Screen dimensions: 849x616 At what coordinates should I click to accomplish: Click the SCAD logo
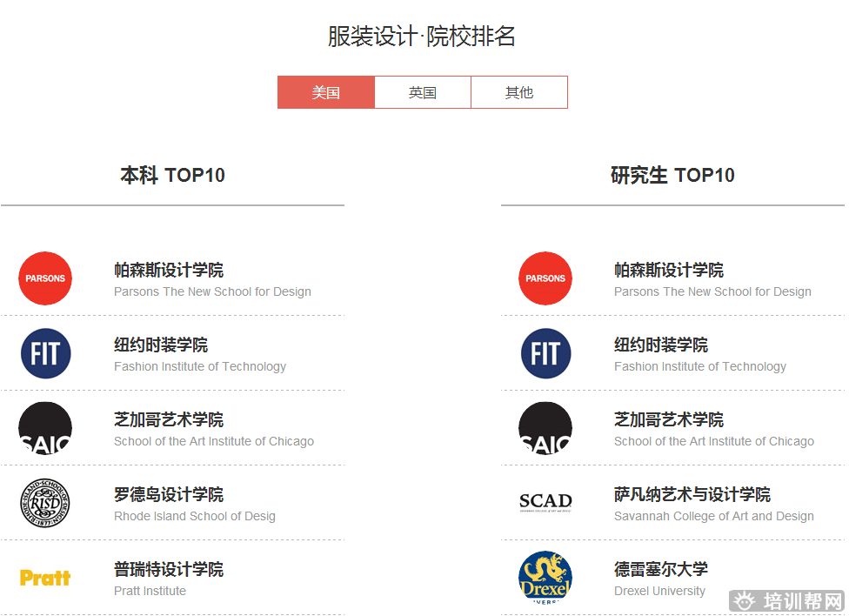[x=545, y=502]
